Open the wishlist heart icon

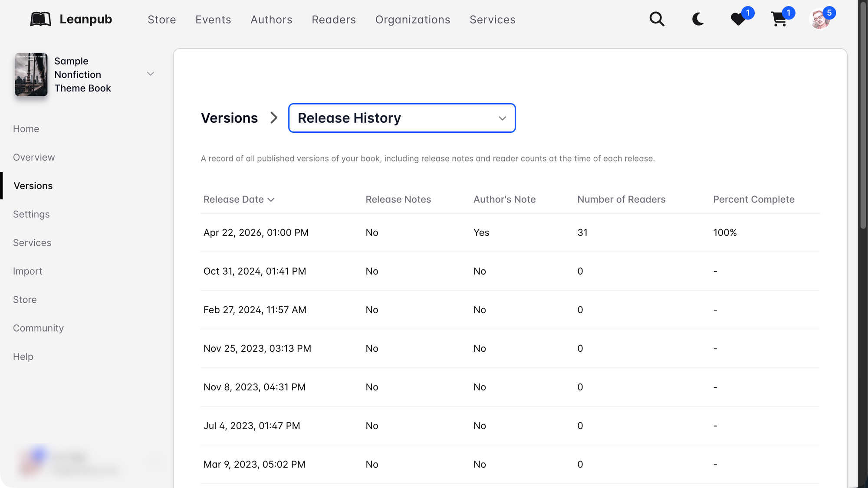[x=738, y=19]
